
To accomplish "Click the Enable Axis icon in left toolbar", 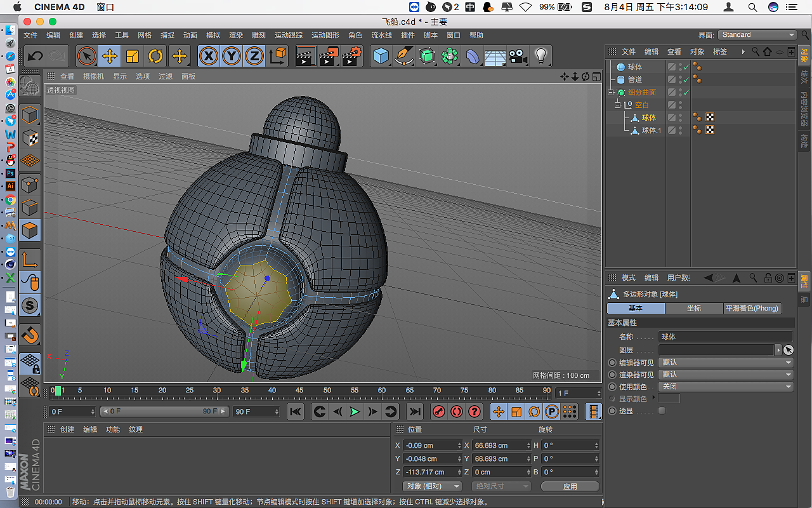I will point(30,259).
